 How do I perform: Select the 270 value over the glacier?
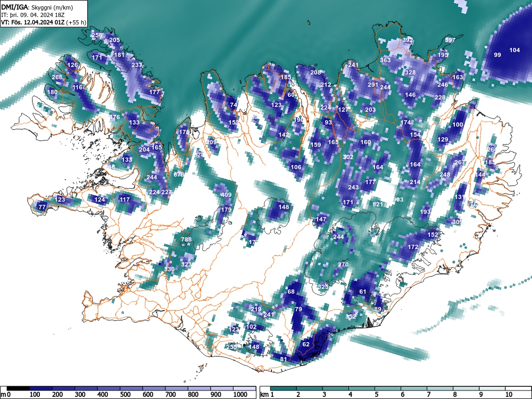pos(343,264)
